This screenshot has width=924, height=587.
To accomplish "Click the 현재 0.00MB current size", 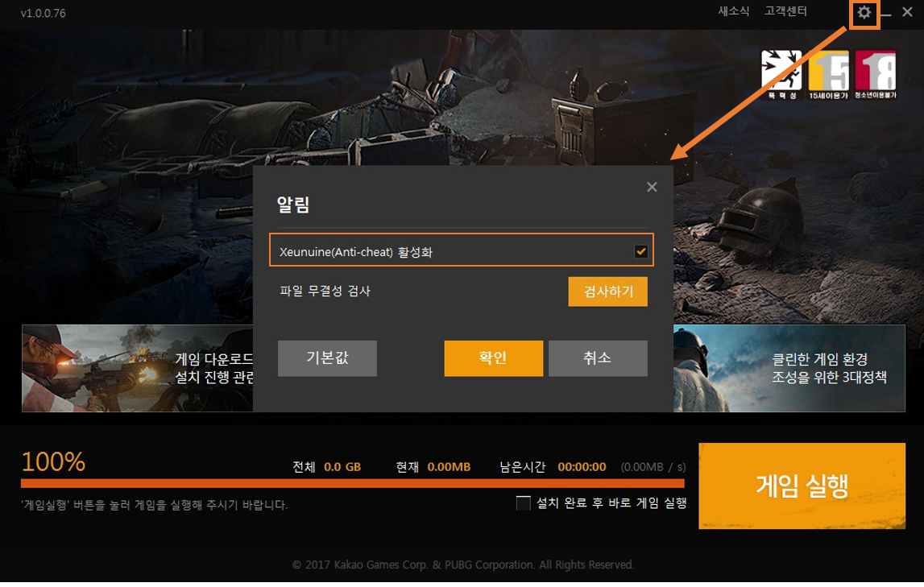I will [x=433, y=467].
